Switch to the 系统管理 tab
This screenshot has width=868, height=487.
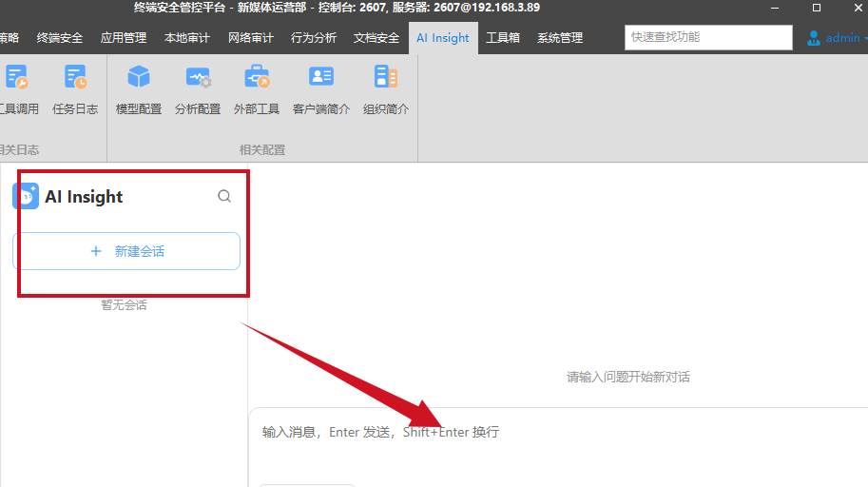click(560, 38)
